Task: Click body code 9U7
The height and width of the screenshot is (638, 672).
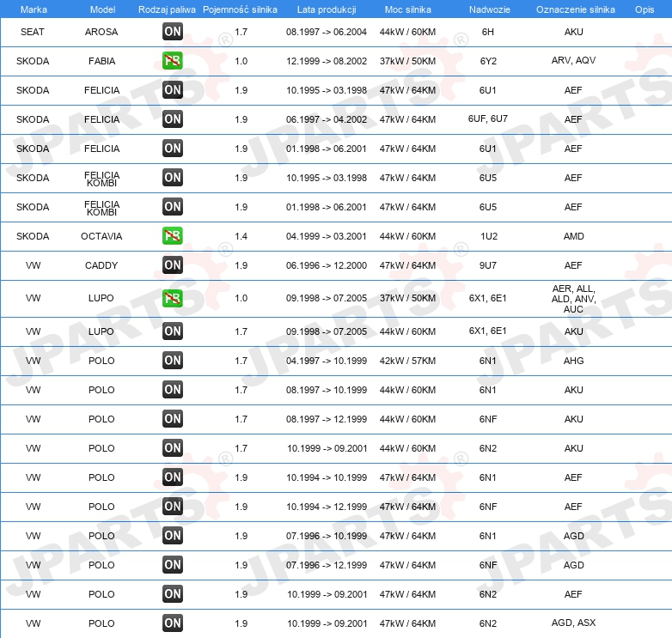Action: [x=488, y=265]
